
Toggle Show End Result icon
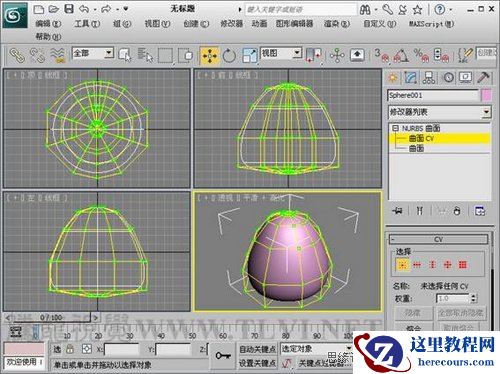coord(420,211)
